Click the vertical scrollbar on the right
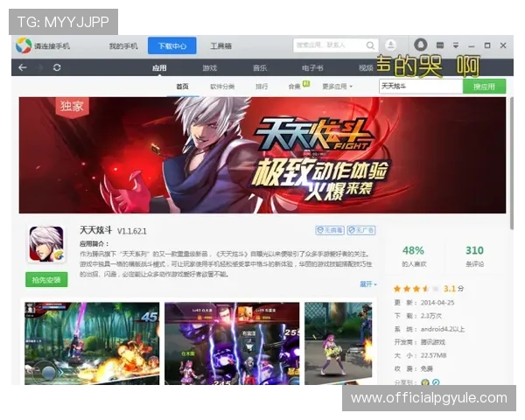The width and height of the screenshot is (525, 420). (x=511, y=164)
